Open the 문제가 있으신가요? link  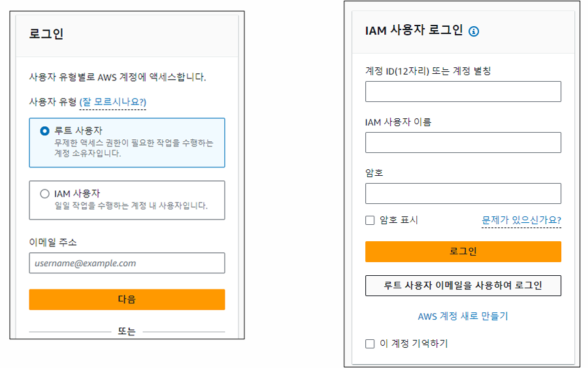(521, 220)
